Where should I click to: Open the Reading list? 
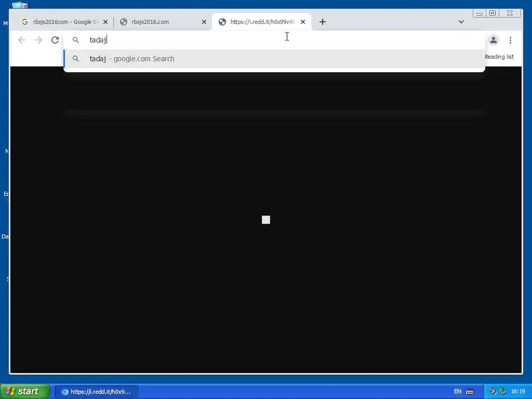coord(499,57)
